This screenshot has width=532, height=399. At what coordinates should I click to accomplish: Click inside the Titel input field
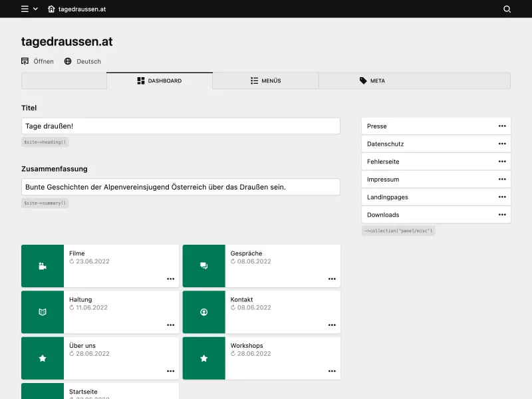[x=180, y=125]
